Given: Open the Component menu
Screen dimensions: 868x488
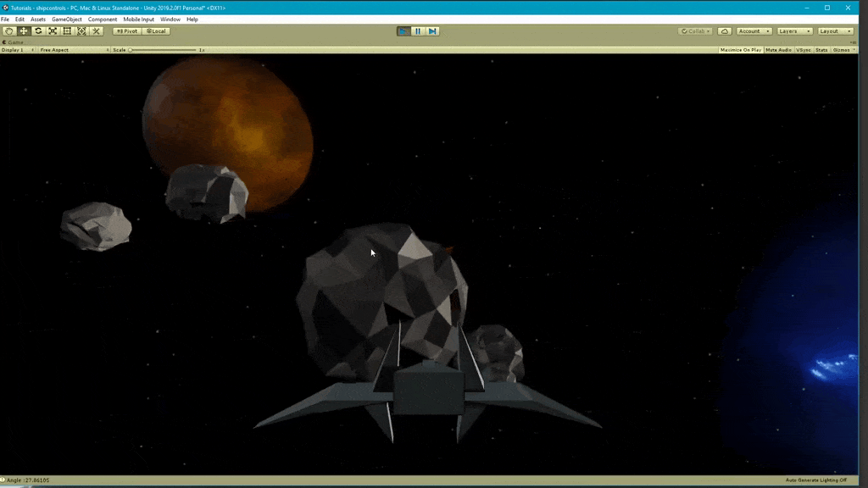Looking at the screenshot, I should pos(103,19).
